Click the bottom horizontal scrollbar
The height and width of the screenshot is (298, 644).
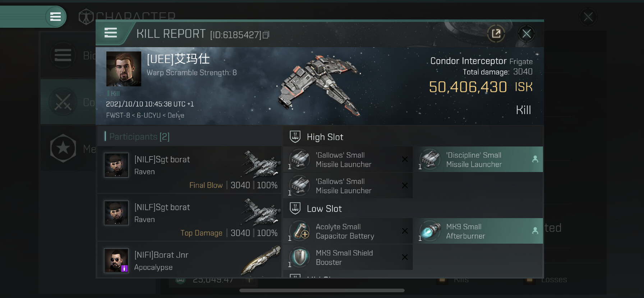[322, 290]
